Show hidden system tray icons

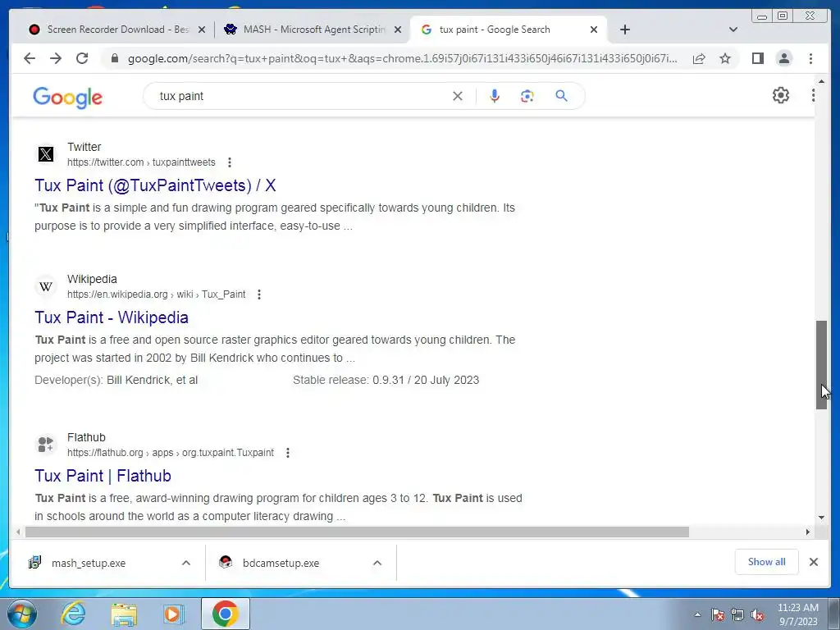(697, 614)
